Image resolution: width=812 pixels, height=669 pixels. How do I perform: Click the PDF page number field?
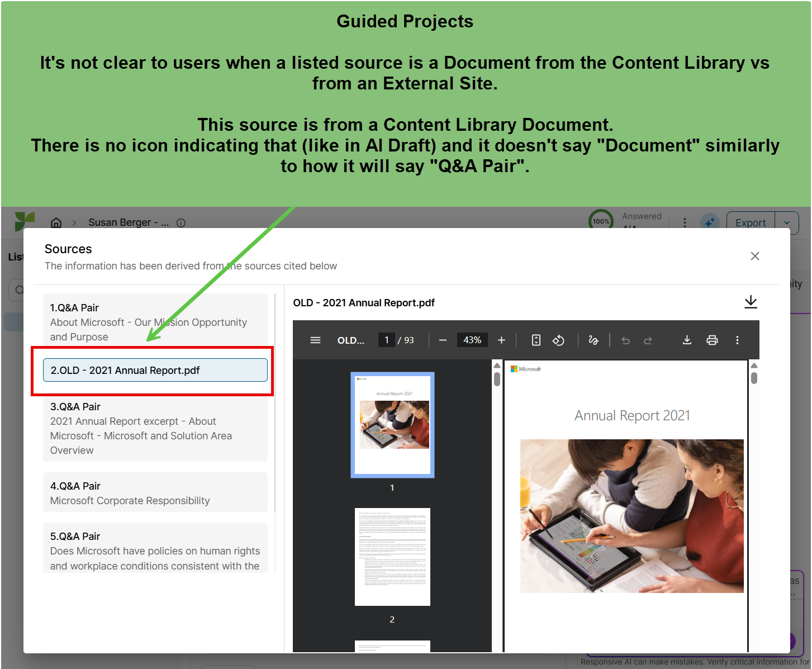pos(386,340)
